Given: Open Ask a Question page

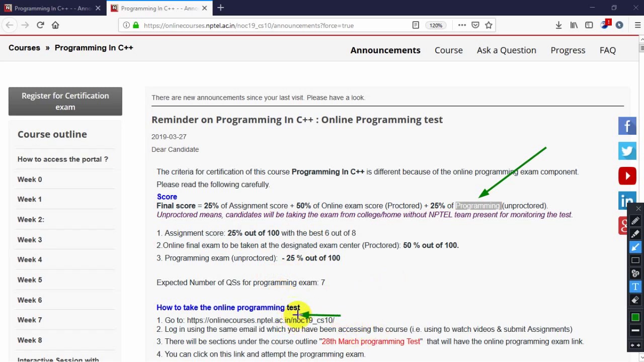Looking at the screenshot, I should [507, 50].
